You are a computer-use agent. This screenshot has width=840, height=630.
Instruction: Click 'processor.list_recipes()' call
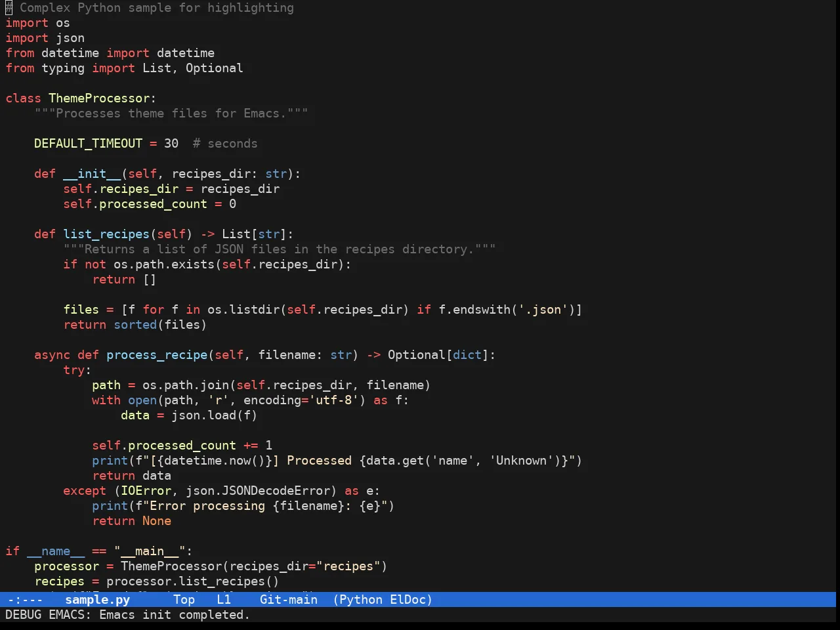point(193,581)
